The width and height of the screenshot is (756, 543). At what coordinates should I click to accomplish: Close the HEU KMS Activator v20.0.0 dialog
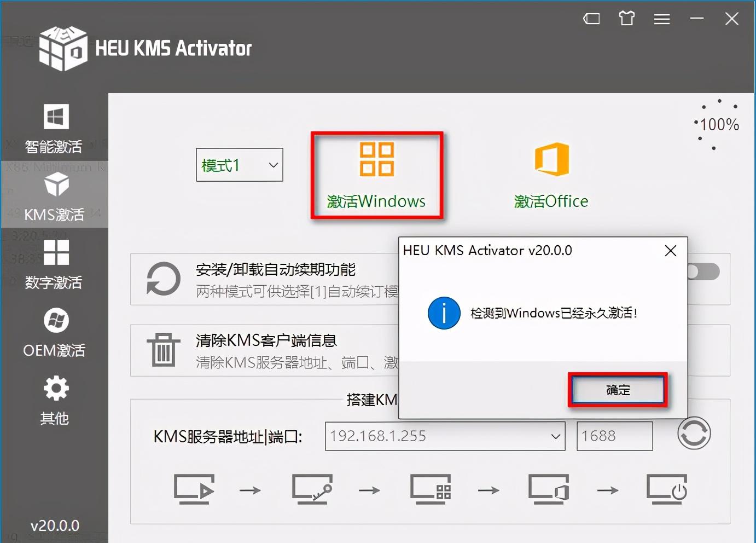pos(671,251)
